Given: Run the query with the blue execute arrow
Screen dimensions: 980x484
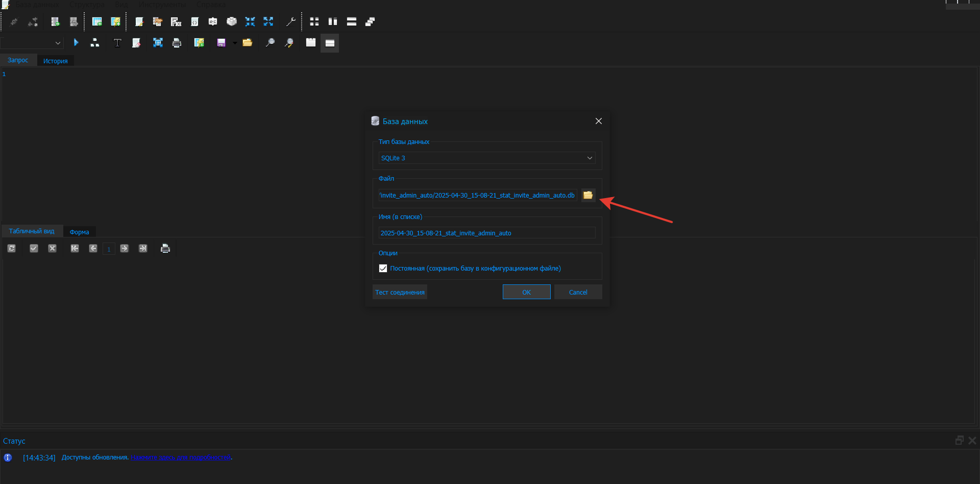Looking at the screenshot, I should (x=76, y=43).
